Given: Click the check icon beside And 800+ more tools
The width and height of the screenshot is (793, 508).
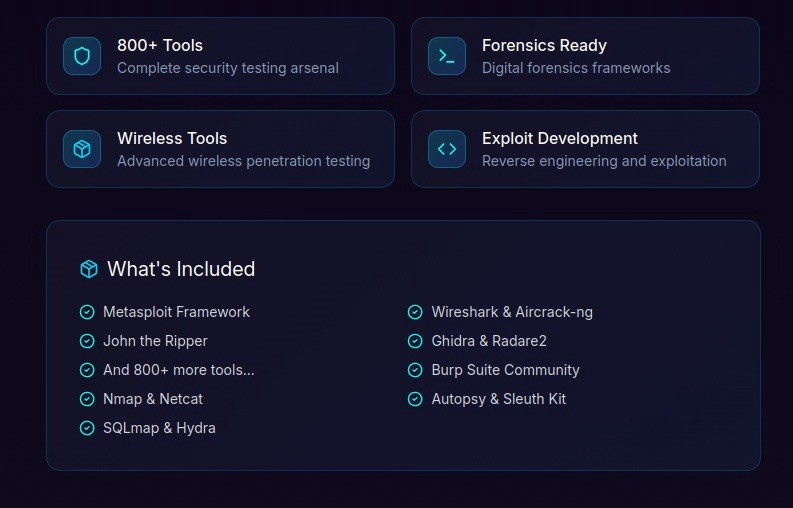Looking at the screenshot, I should click(87, 370).
